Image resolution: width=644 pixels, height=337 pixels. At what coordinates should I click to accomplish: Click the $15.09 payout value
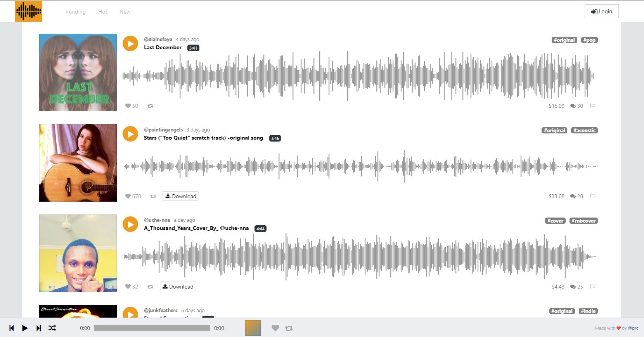click(556, 106)
